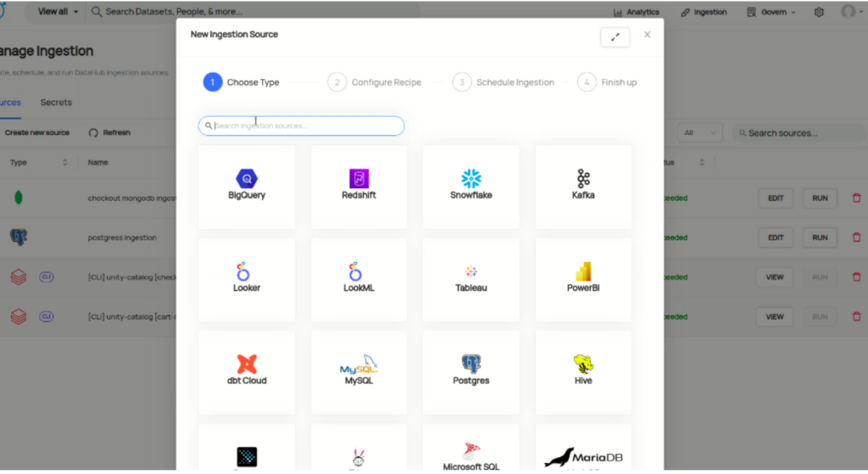
Task: Select the Tableau source tile
Action: click(471, 280)
